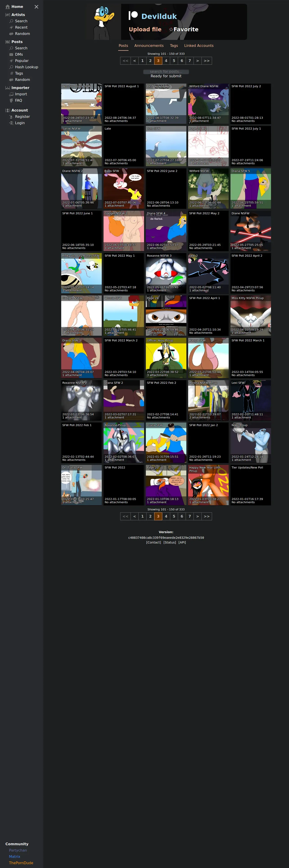
Task: Click the Popular flame icon
Action: (11, 61)
